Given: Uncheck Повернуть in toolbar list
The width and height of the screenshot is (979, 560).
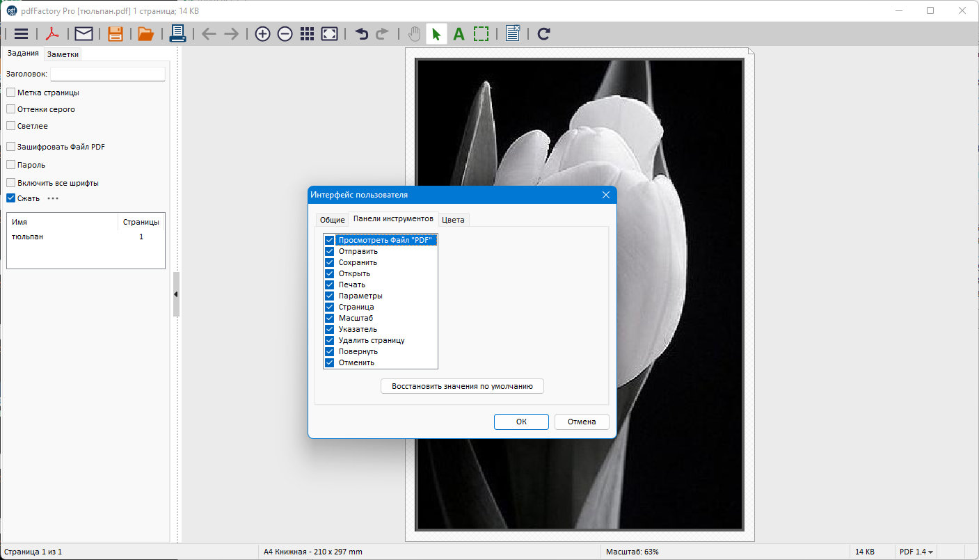Looking at the screenshot, I should [330, 351].
